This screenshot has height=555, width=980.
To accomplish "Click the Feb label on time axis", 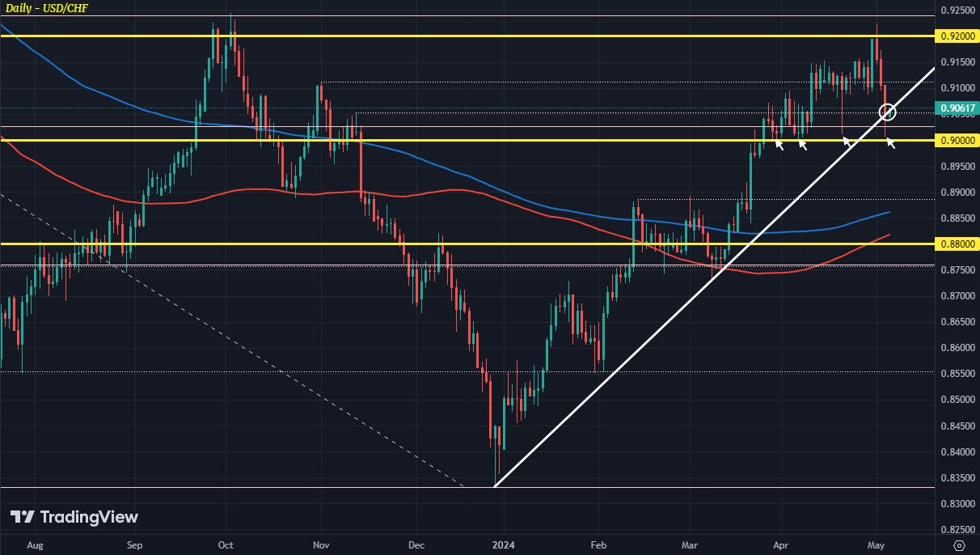I will pyautogui.click(x=598, y=545).
